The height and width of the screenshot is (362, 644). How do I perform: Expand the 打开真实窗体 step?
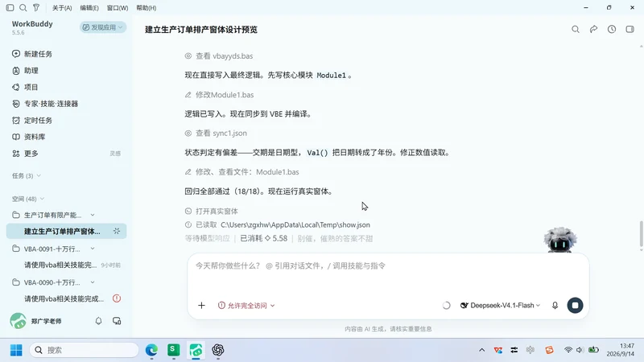pos(212,211)
